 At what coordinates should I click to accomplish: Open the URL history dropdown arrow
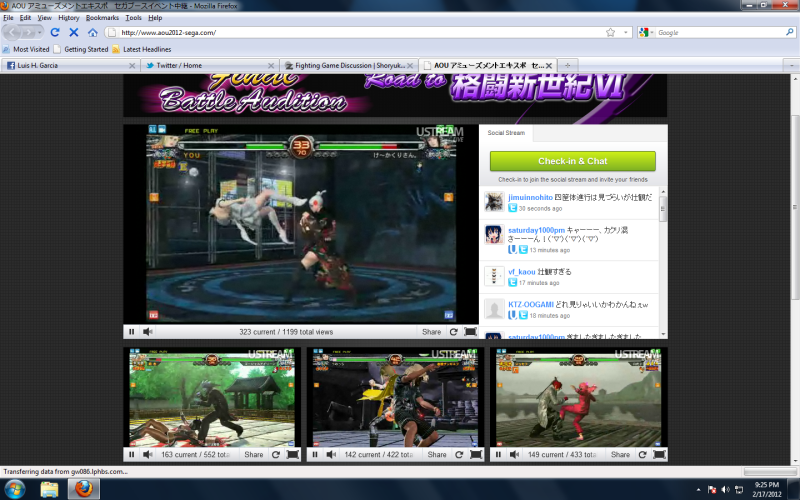pyautogui.click(x=626, y=32)
